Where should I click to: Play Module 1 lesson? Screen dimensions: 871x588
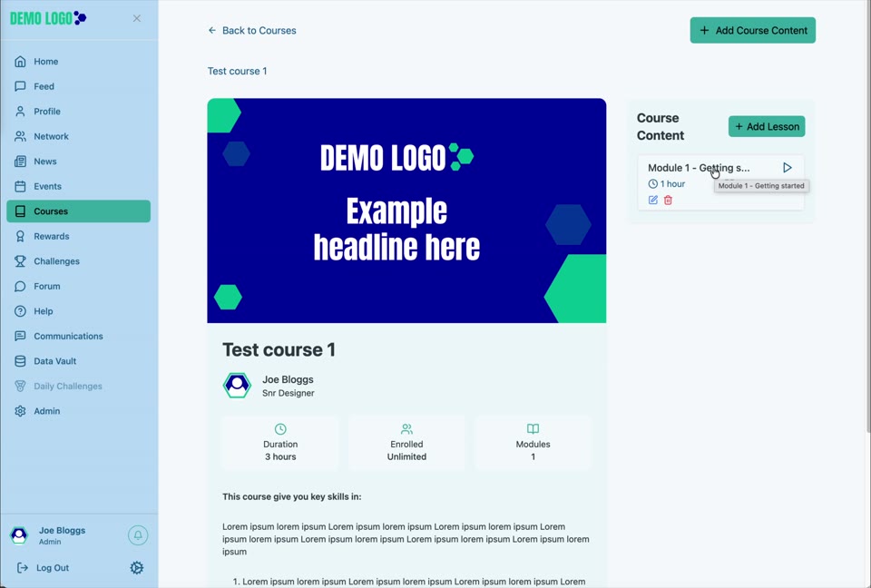click(x=788, y=167)
